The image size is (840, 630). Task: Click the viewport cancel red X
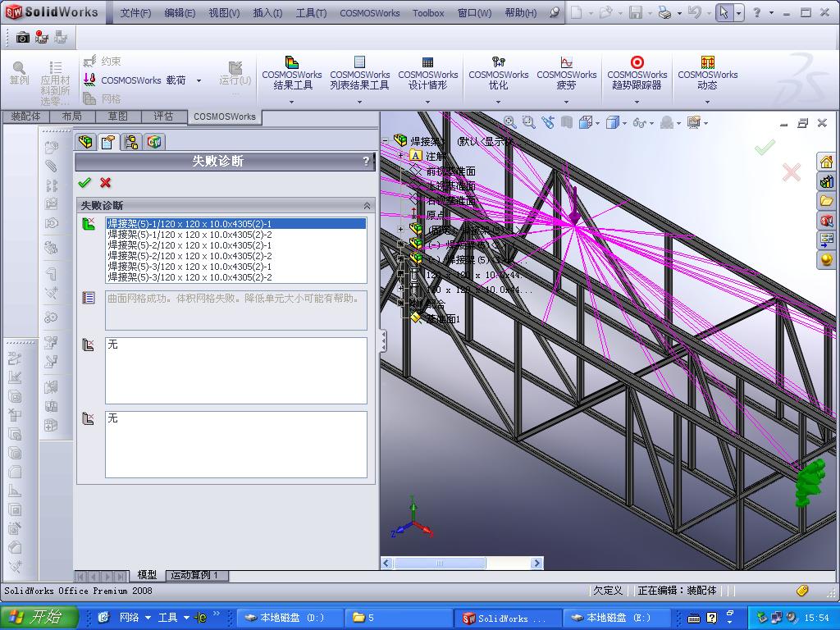(792, 172)
